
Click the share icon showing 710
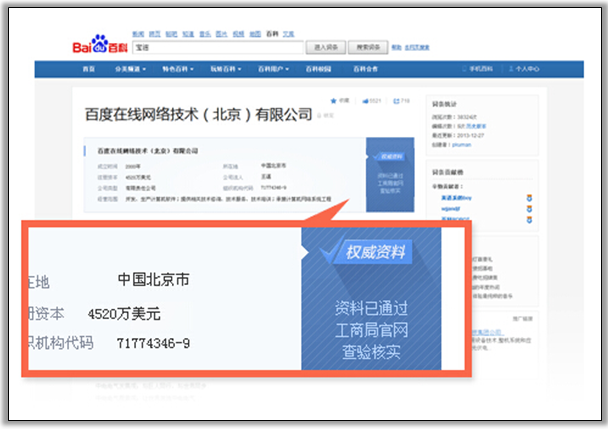tap(396, 101)
